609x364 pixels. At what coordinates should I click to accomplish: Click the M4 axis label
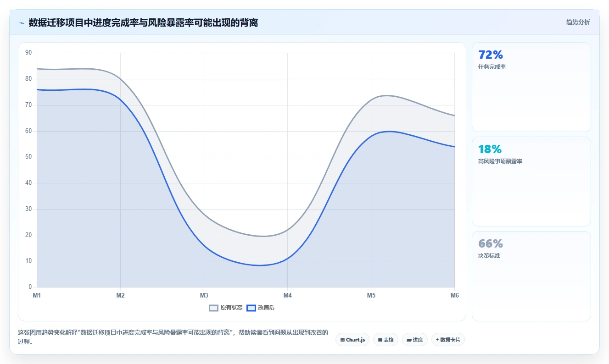[x=287, y=295]
